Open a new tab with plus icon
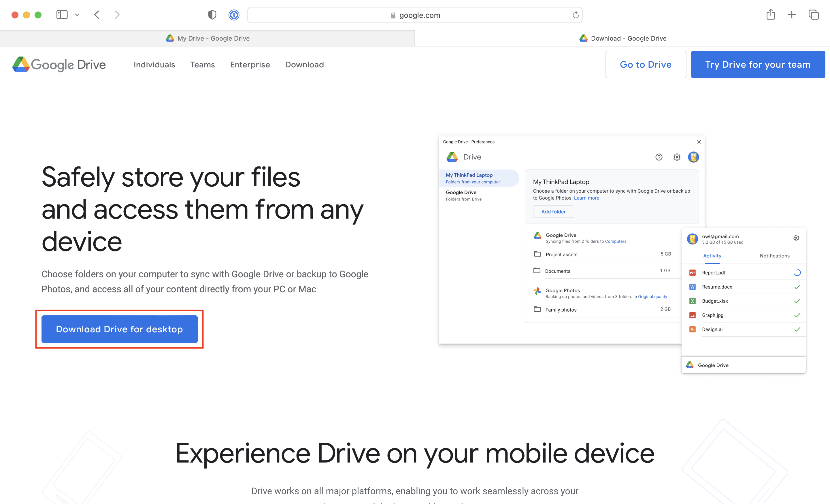Image resolution: width=830 pixels, height=504 pixels. [792, 15]
